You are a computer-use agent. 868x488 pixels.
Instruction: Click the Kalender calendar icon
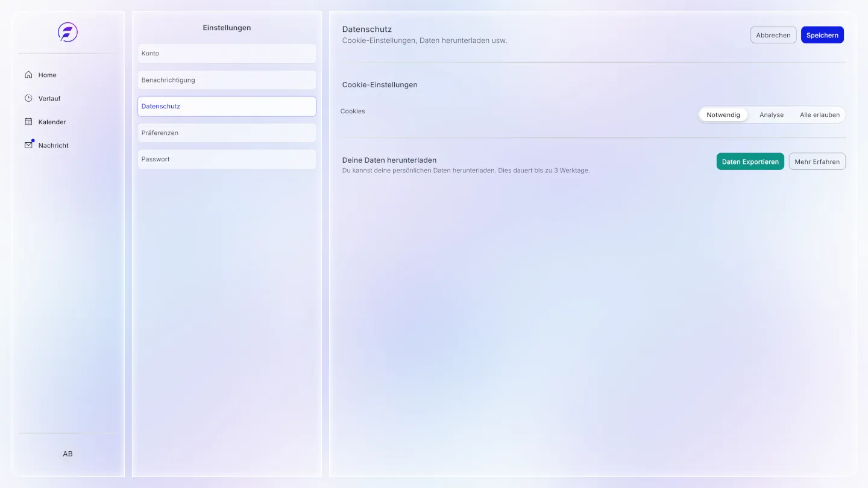click(x=28, y=122)
